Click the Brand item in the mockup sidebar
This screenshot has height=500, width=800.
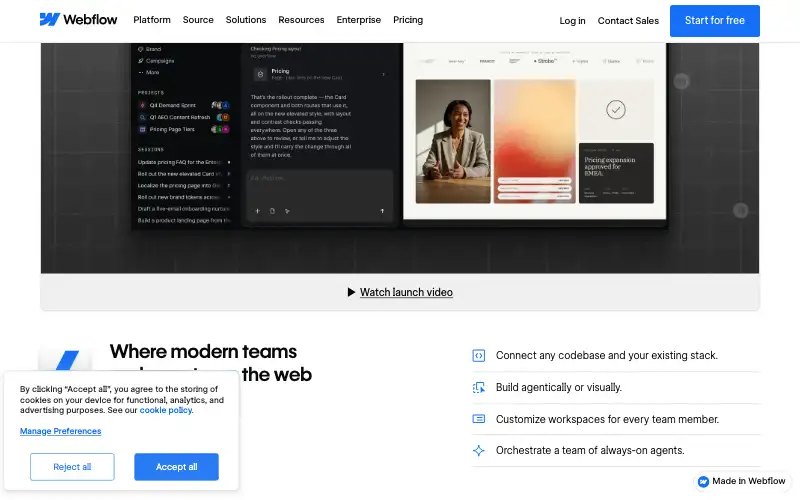pos(153,49)
